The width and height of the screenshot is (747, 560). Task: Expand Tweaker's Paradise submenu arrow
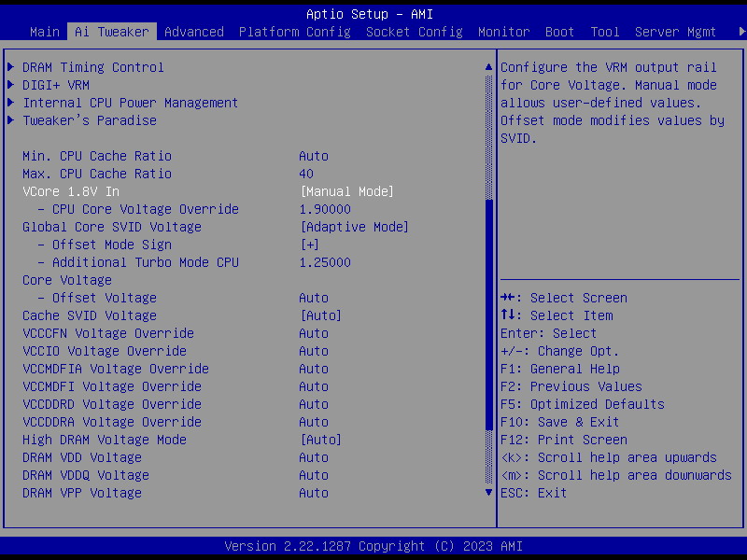click(11, 120)
